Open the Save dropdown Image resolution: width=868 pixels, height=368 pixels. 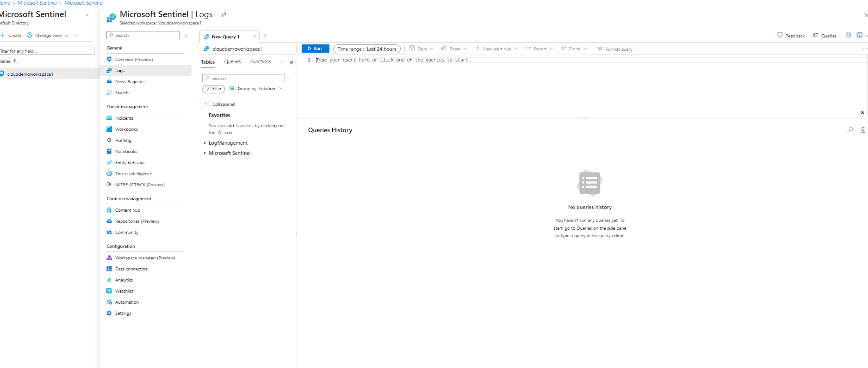click(422, 49)
